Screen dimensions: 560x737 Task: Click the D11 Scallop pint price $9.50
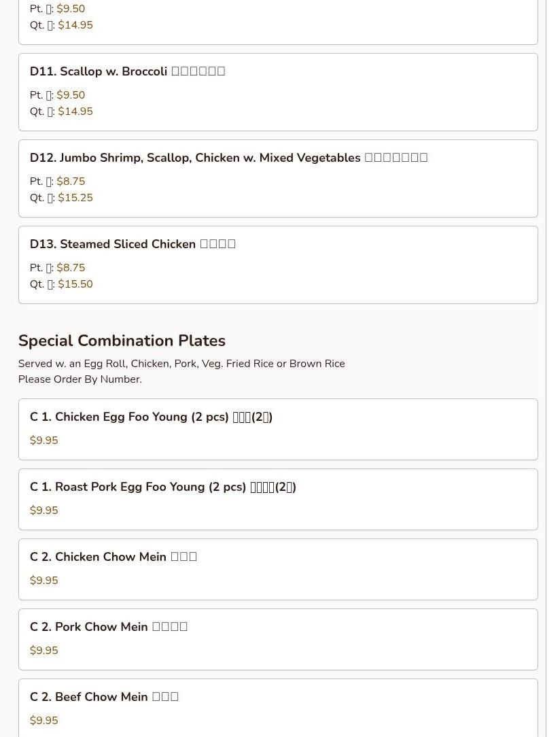(71, 95)
